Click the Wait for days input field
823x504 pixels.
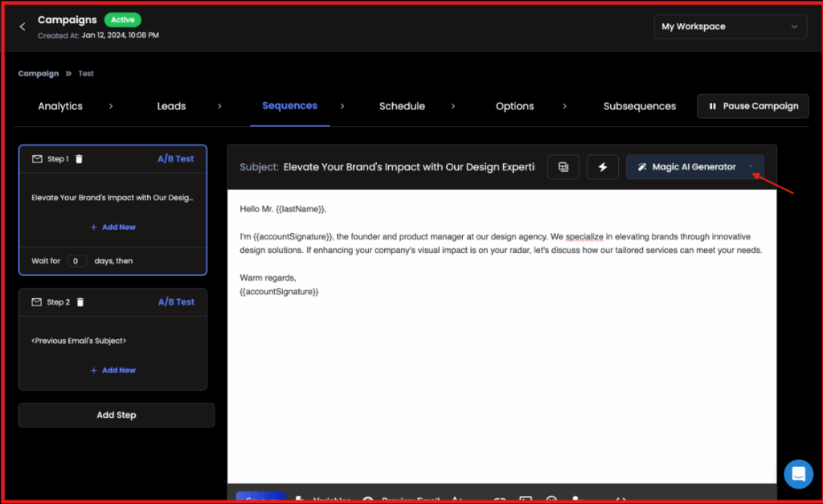(77, 261)
